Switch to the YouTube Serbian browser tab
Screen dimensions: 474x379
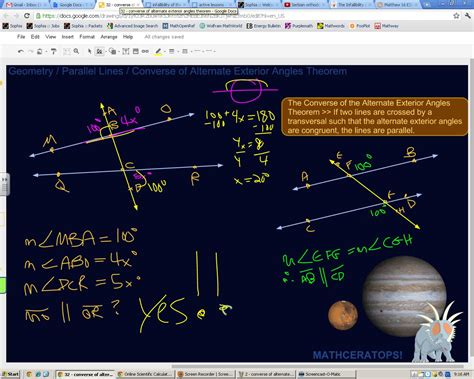coord(304,5)
